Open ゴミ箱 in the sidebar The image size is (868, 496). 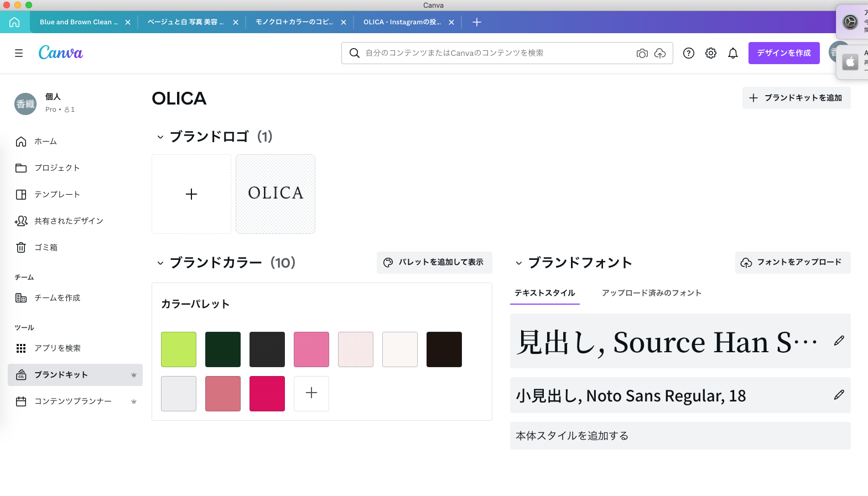[75, 248]
